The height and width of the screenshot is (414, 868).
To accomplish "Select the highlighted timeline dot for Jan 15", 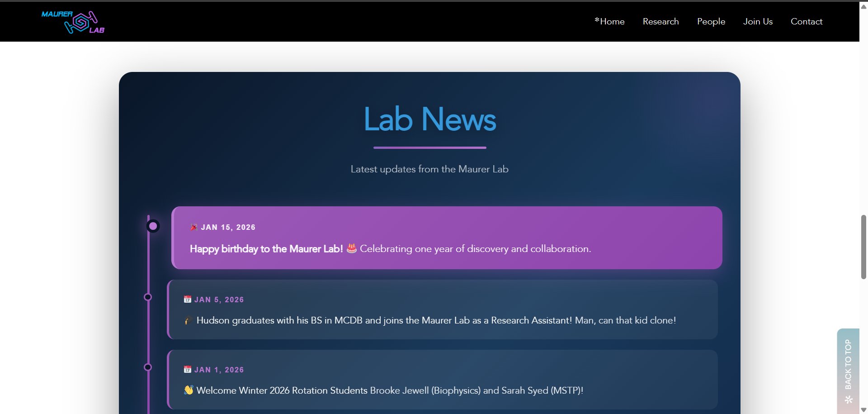I will pos(153,226).
